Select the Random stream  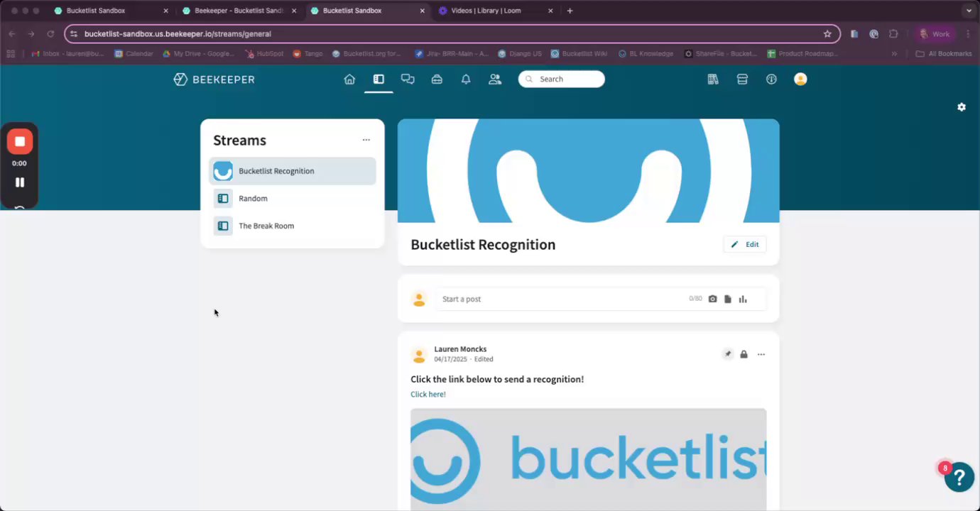coord(293,199)
